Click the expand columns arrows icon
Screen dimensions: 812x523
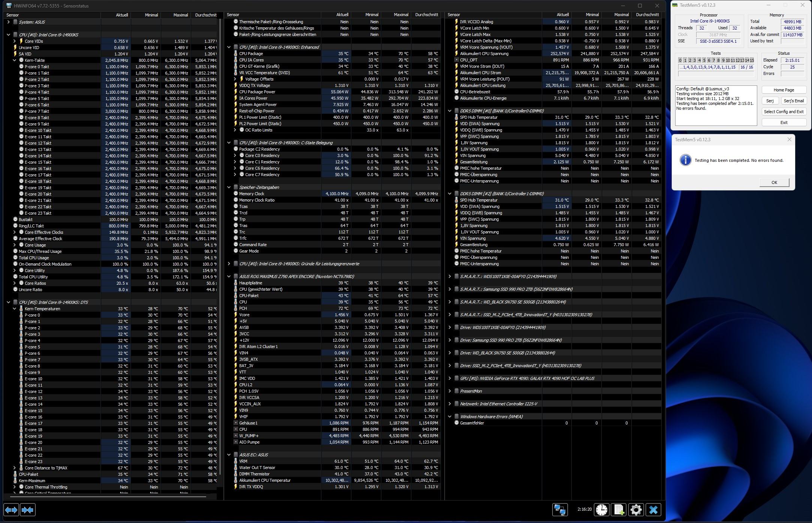pos(11,510)
